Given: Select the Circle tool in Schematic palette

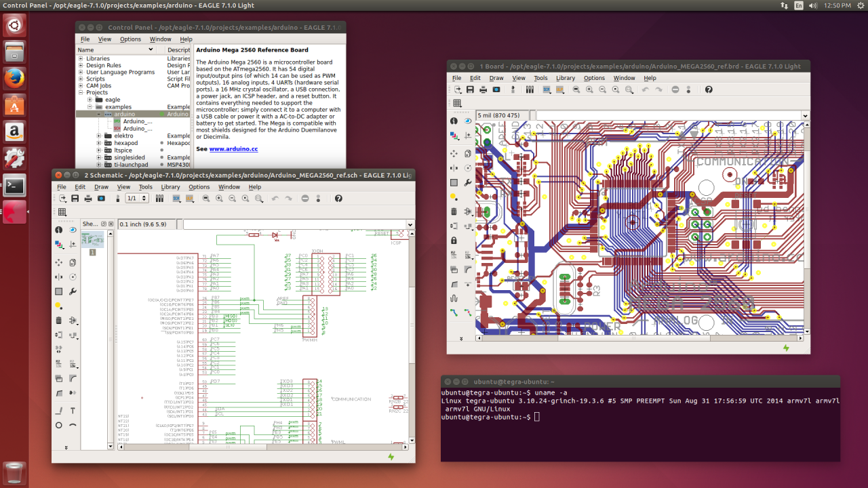Looking at the screenshot, I should coord(59,425).
